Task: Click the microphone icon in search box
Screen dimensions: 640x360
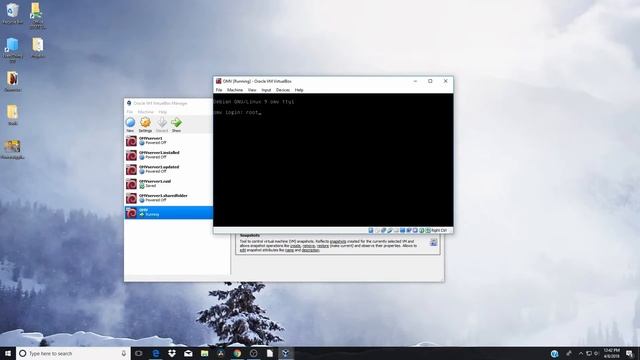Action: [x=124, y=353]
